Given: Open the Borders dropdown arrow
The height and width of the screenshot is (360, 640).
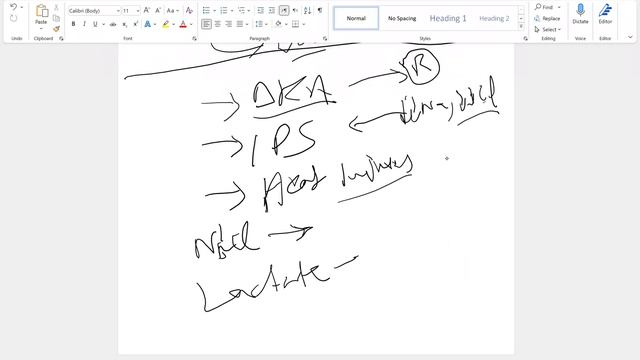Looking at the screenshot, I should 304,24.
